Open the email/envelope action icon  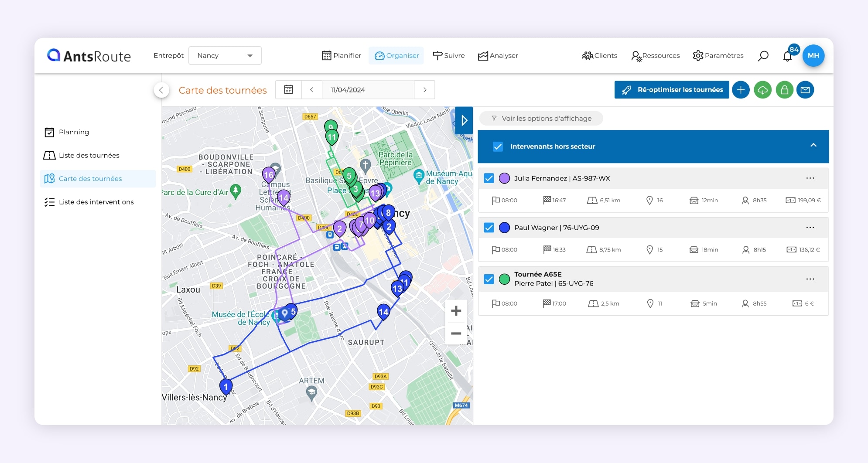806,90
